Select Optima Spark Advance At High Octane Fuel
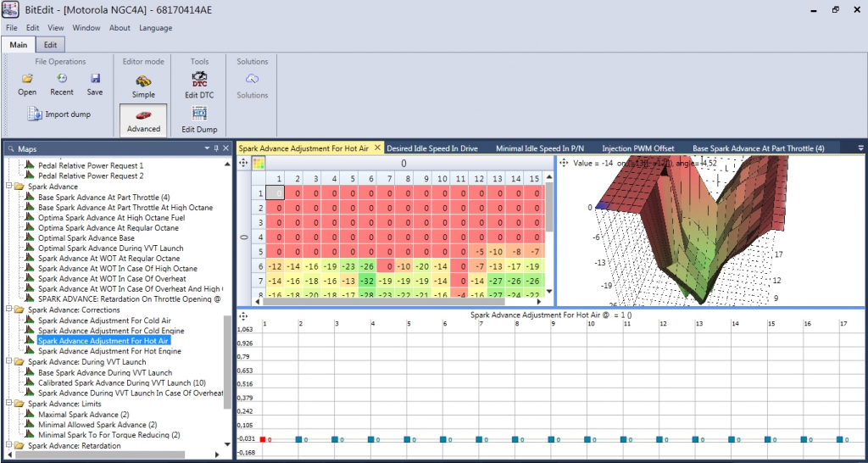Screen dimensions: 868x463 tap(111, 218)
